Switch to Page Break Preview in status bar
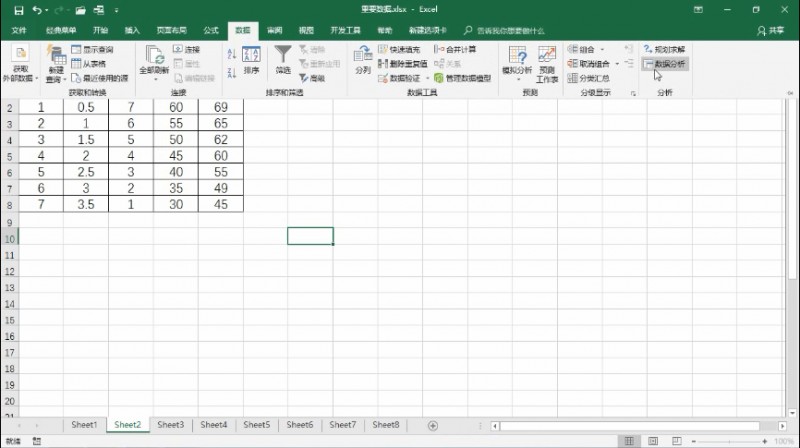 [677, 441]
